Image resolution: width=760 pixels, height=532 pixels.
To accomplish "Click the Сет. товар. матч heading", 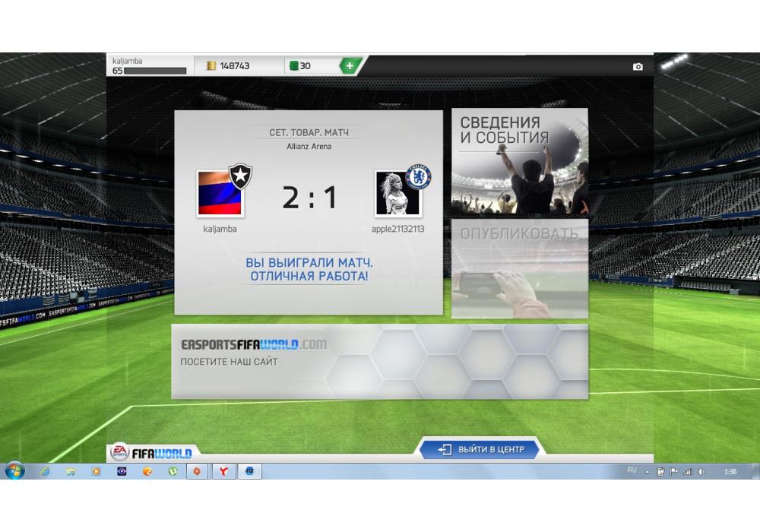I will click(309, 132).
